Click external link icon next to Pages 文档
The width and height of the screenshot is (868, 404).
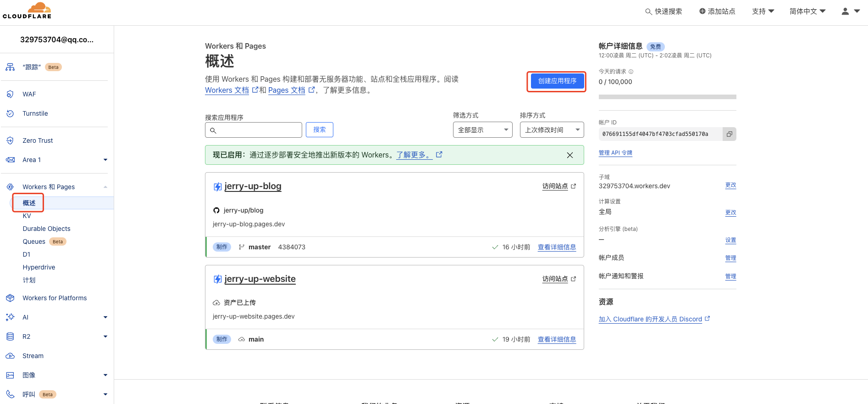click(x=312, y=90)
